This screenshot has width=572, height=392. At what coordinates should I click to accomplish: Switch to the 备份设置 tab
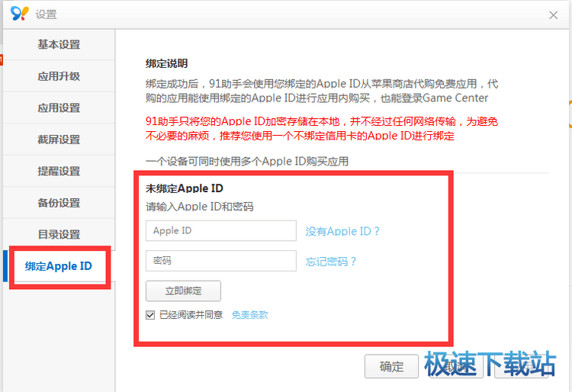click(x=59, y=203)
